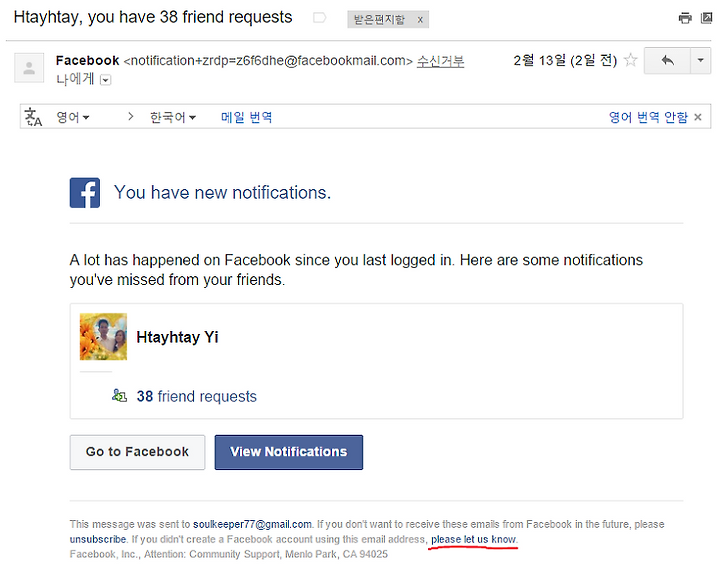Click the Go to Facebook button

pyautogui.click(x=137, y=452)
